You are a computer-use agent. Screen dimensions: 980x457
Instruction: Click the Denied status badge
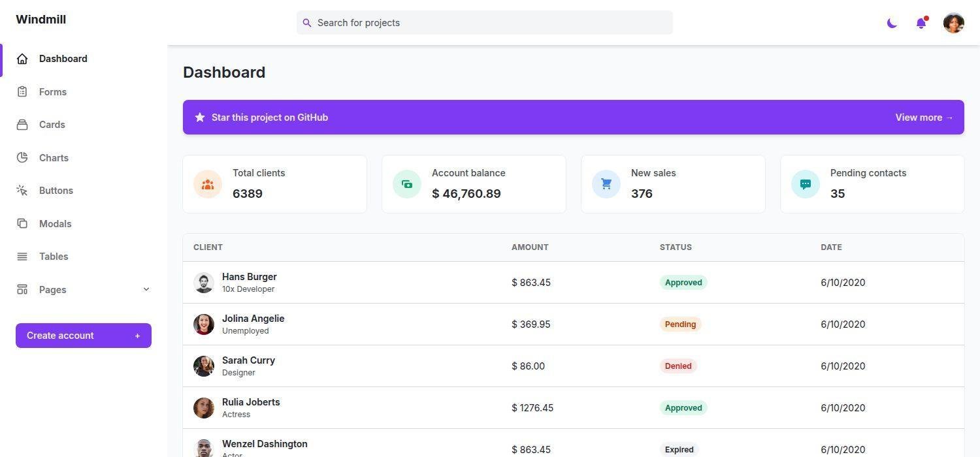pyautogui.click(x=678, y=366)
